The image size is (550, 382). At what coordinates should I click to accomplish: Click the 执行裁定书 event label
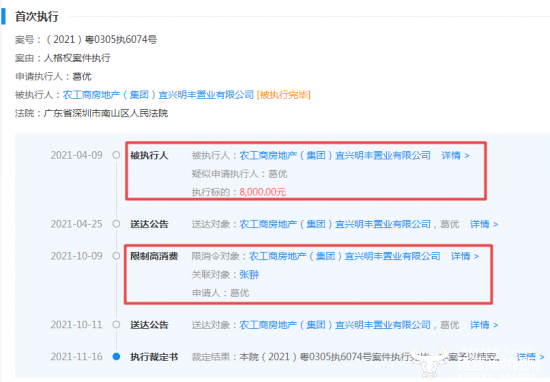coord(154,357)
